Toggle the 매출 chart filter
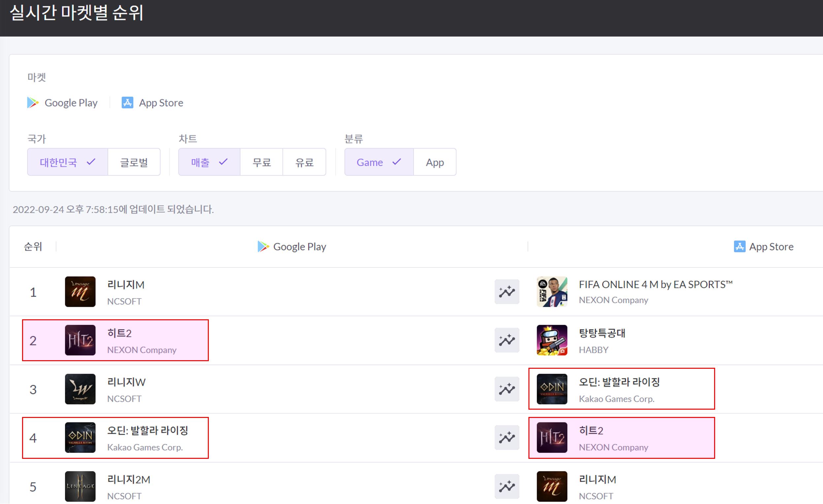Screen dimensions: 823x504 [x=209, y=162]
